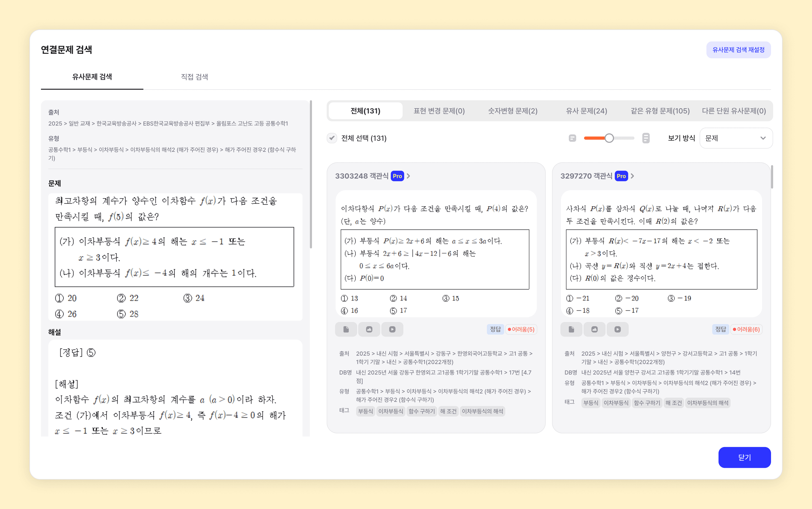
Task: Select the 표현 변경 문제(0) tab
Action: [x=439, y=111]
